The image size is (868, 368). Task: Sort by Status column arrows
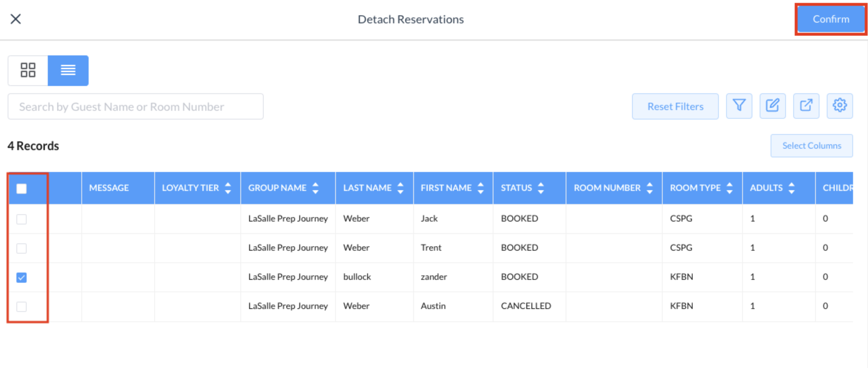click(x=541, y=188)
